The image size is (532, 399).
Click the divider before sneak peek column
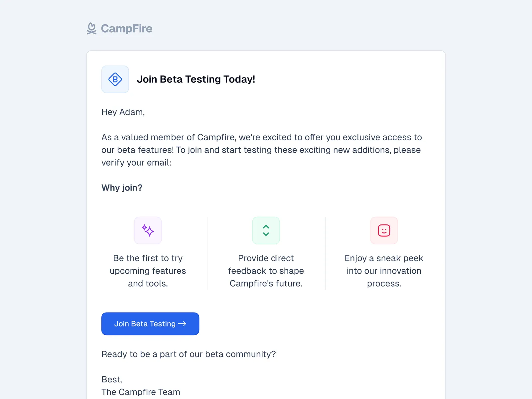pyautogui.click(x=325, y=253)
